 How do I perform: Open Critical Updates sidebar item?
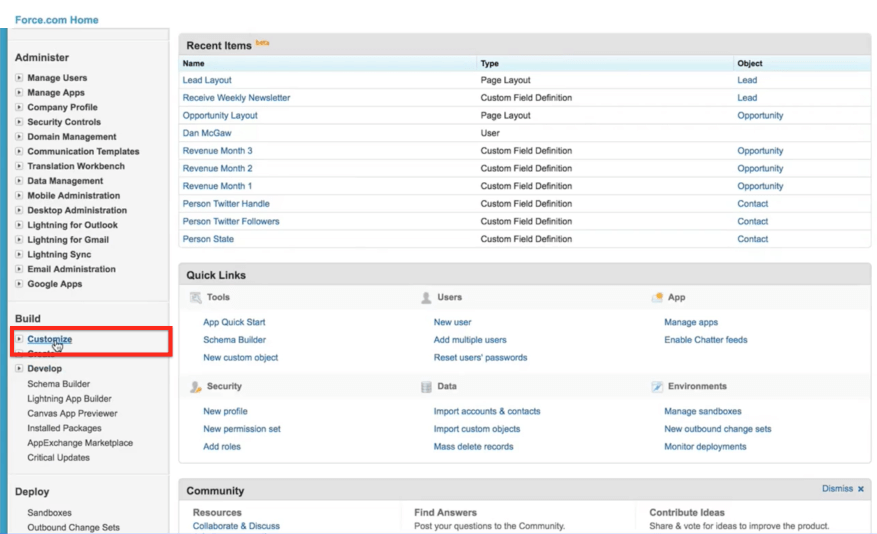tap(58, 457)
